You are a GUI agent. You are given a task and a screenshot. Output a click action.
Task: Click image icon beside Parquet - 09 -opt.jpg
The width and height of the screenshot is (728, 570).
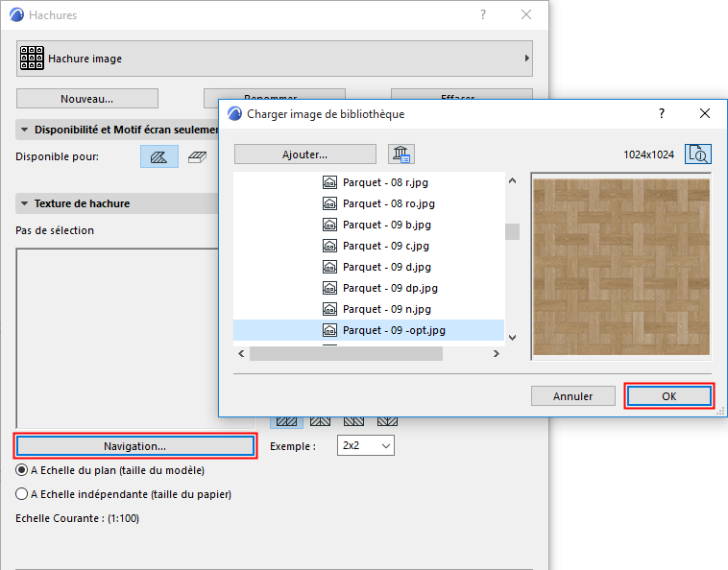[329, 330]
